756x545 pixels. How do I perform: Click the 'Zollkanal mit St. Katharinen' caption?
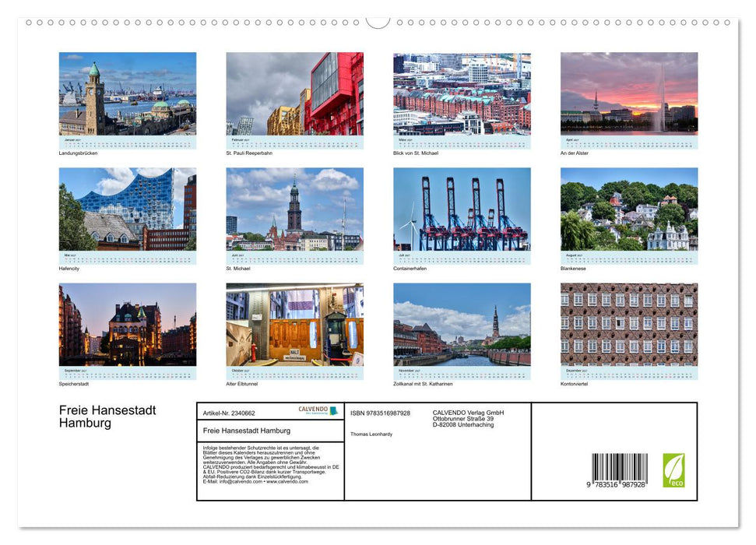click(423, 384)
